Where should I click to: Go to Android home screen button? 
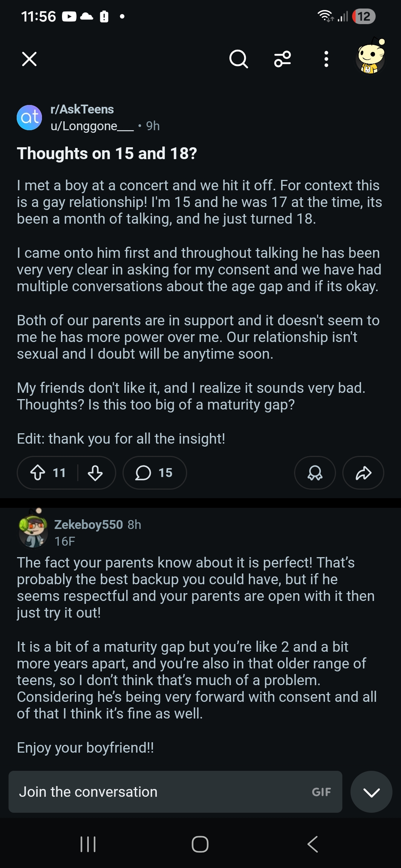pos(200,844)
